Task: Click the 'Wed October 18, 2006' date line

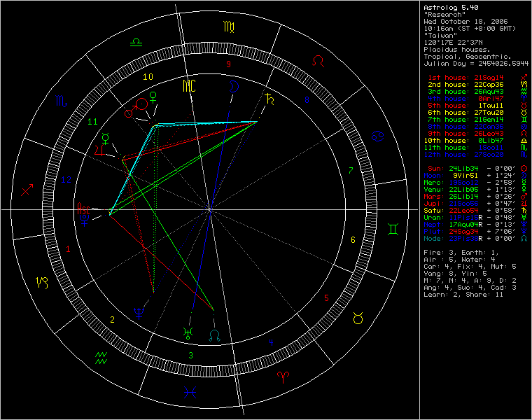Action: (465, 22)
